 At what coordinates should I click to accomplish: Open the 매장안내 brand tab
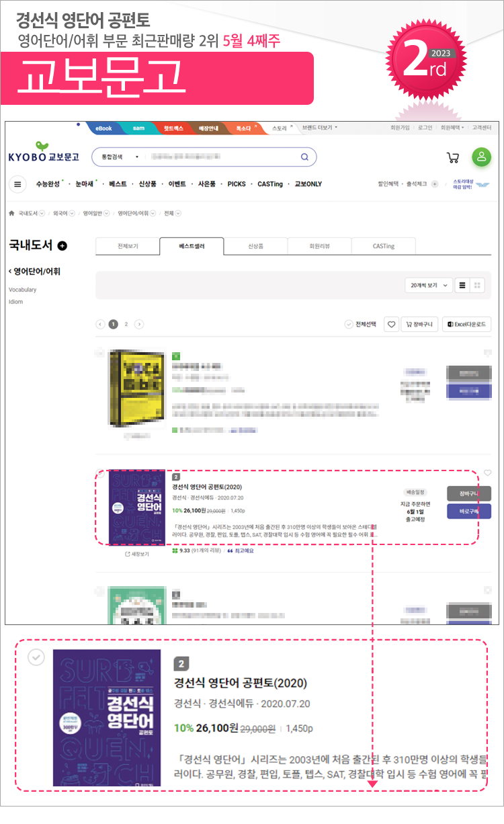point(209,128)
